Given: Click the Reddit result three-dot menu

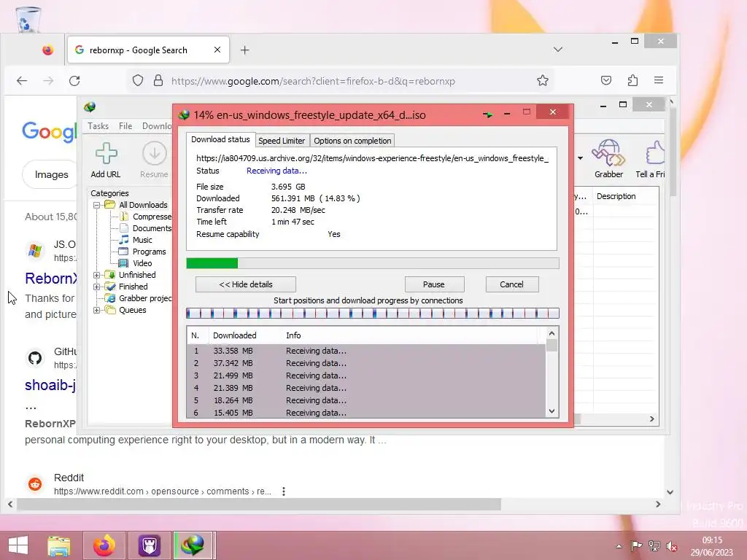Looking at the screenshot, I should (284, 491).
